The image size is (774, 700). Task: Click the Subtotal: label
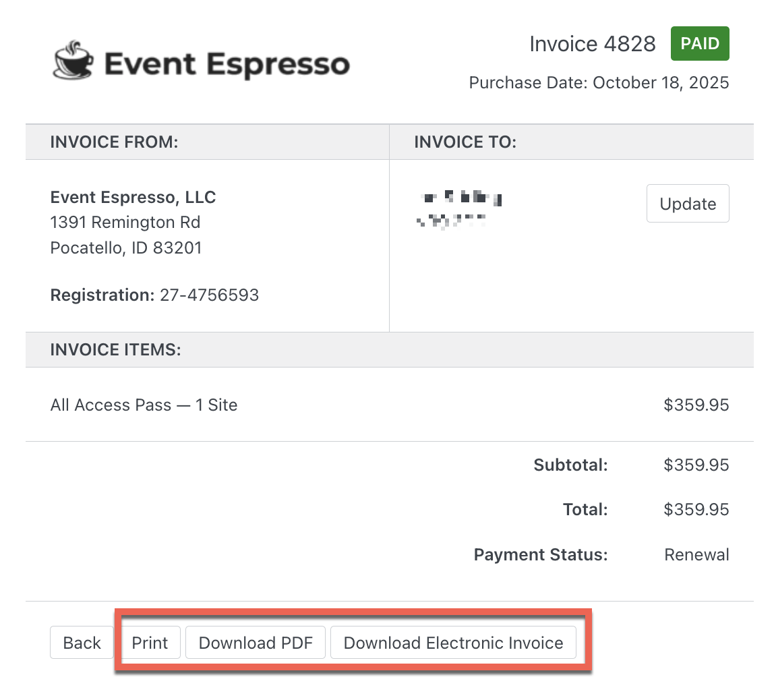pos(570,465)
